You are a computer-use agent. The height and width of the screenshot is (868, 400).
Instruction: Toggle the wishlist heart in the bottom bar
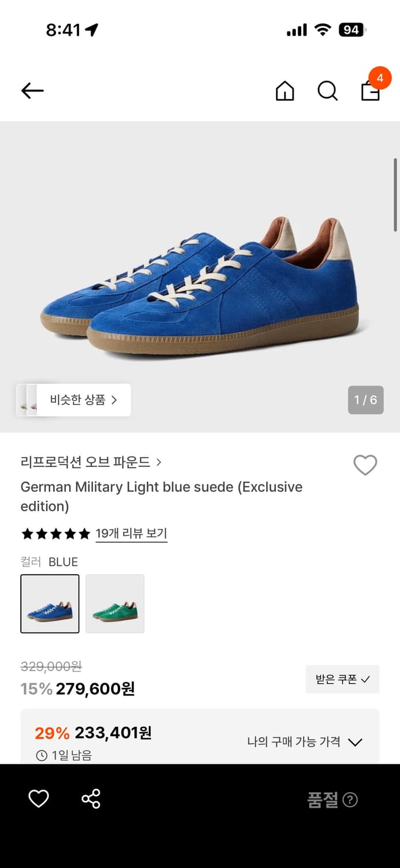(x=38, y=799)
